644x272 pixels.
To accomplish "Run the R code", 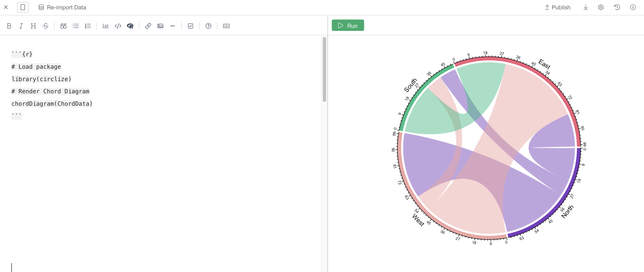I will tap(348, 25).
